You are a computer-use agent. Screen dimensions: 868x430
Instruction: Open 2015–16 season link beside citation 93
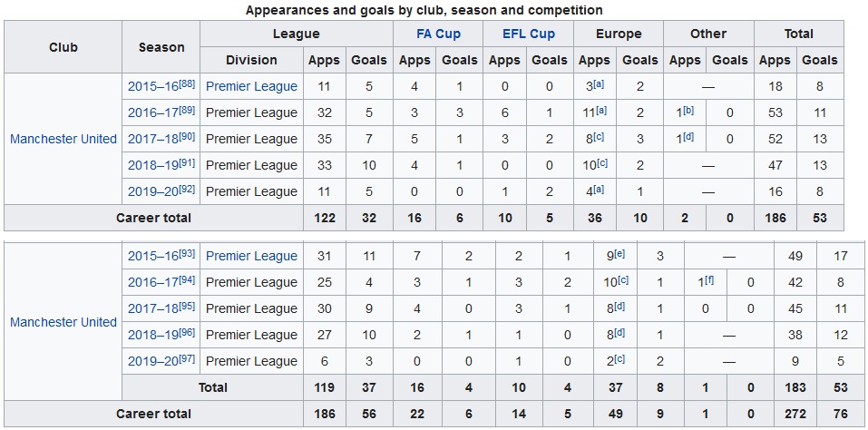point(154,256)
